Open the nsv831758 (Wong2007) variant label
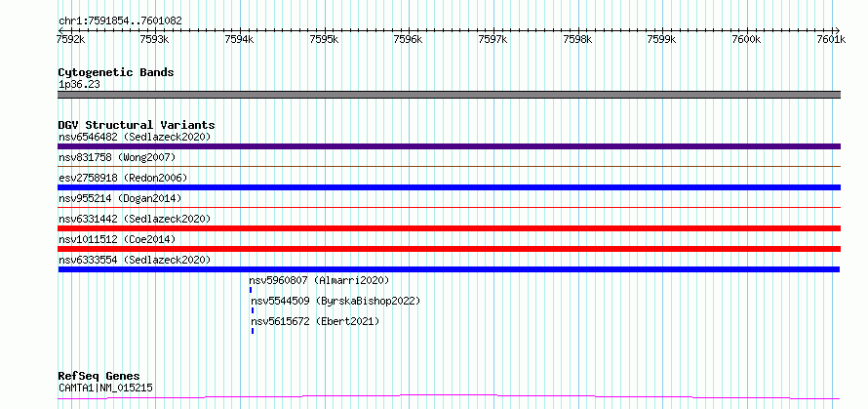The image size is (868, 409). (117, 157)
